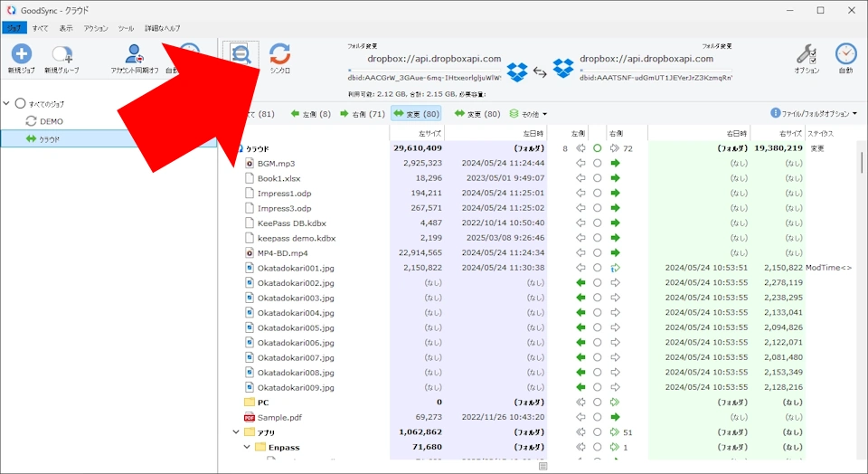Sort by the 左日時 column header
Screen dimensions: 868x474
coord(495,133)
